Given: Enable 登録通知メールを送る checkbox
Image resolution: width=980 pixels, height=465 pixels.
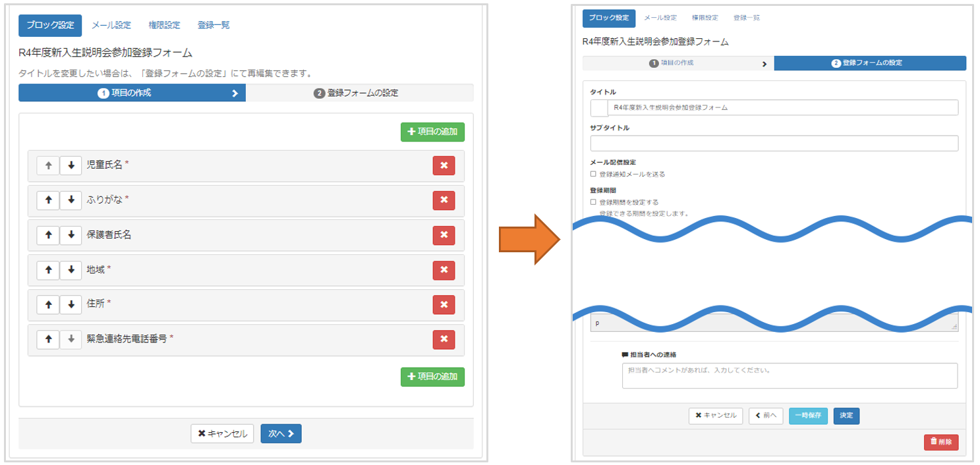Looking at the screenshot, I should point(593,175).
